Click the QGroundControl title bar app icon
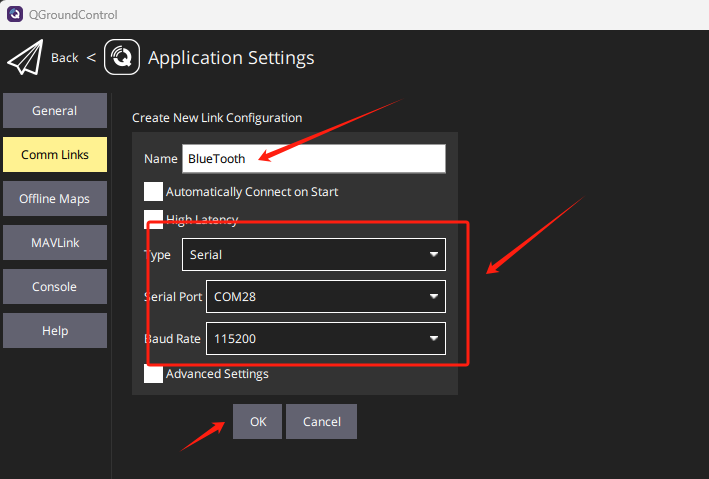709x479 pixels. (14, 14)
